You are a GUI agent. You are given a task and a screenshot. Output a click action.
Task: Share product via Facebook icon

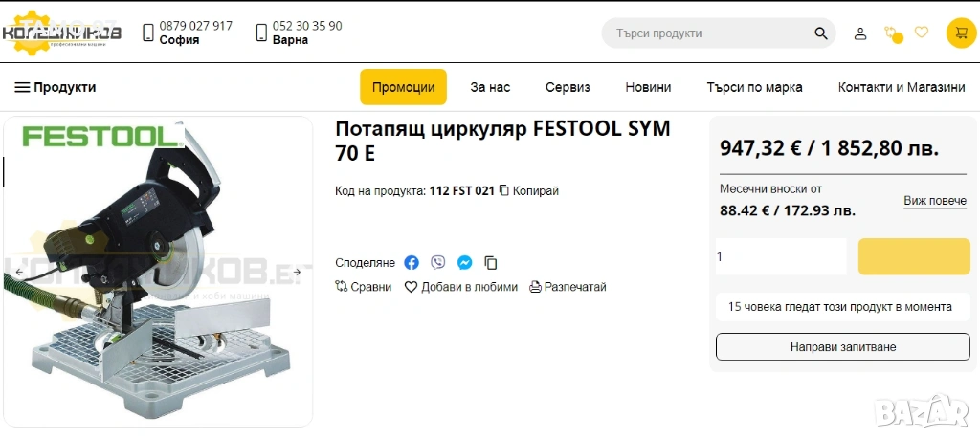click(x=412, y=263)
